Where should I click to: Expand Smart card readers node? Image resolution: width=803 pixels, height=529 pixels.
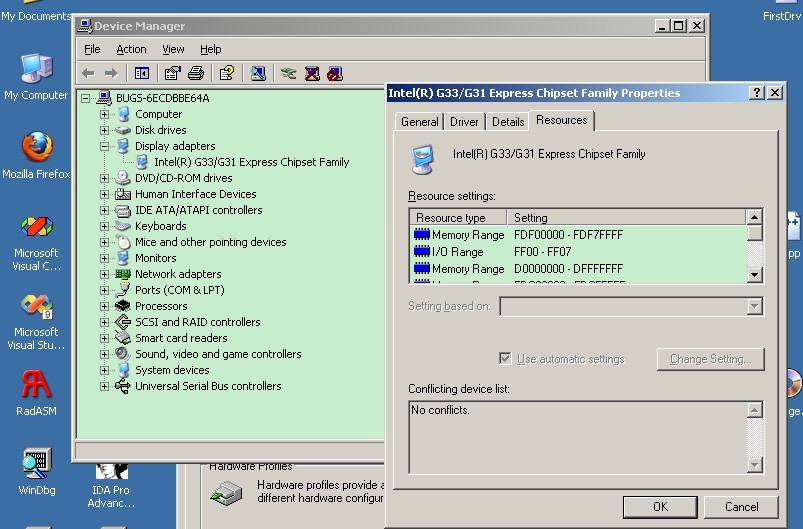coord(104,338)
